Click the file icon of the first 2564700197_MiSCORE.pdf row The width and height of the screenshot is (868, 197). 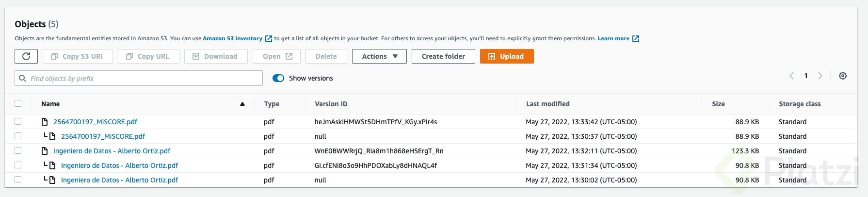[x=45, y=122]
